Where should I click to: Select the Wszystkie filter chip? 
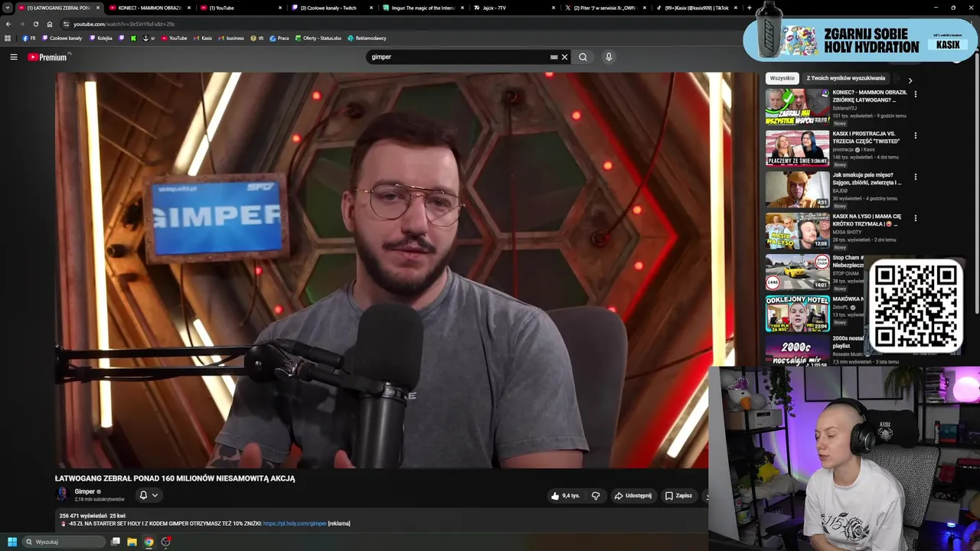click(x=782, y=78)
